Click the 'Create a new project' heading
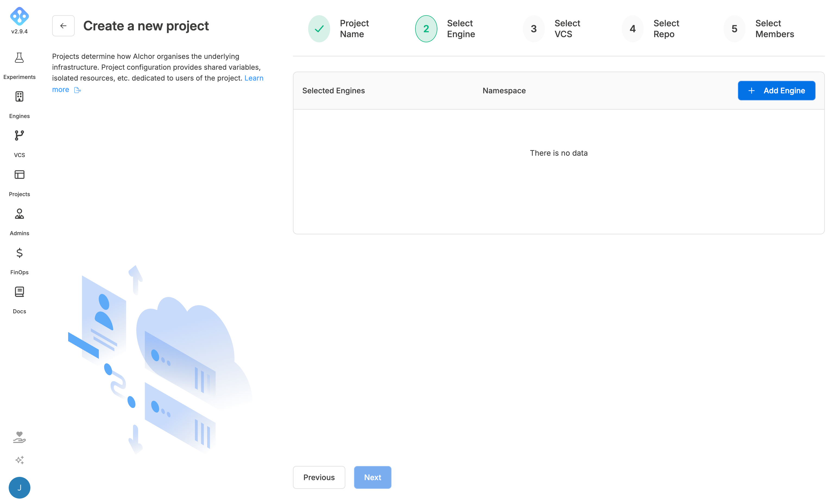 [146, 26]
